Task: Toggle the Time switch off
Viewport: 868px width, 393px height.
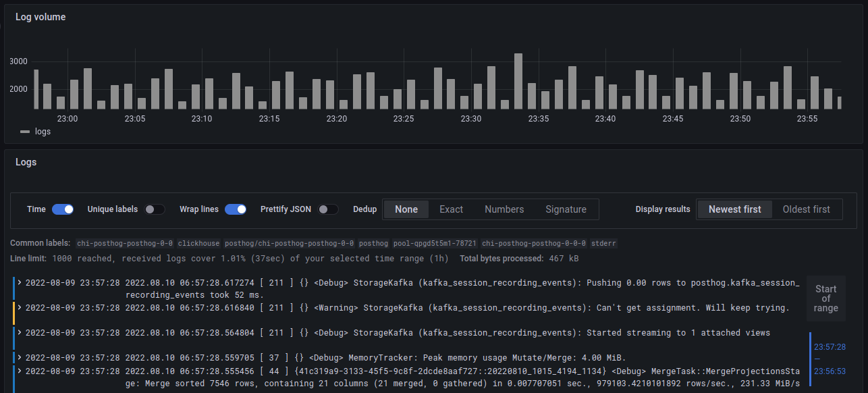Action: [x=63, y=209]
